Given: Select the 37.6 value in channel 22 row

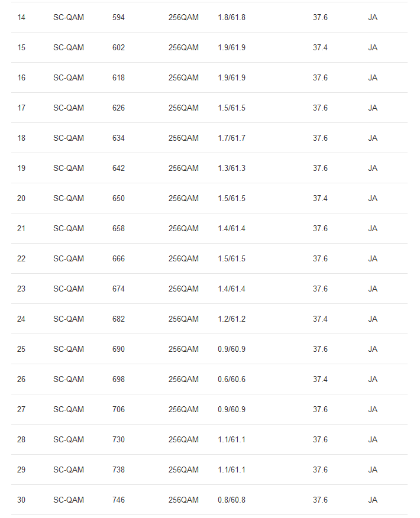Looking at the screenshot, I should pyautogui.click(x=320, y=259).
